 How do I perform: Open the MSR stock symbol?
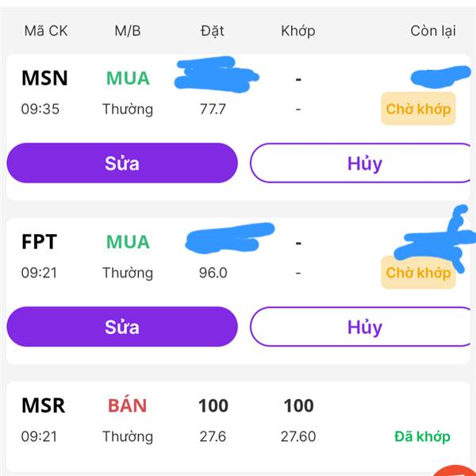coord(44,405)
